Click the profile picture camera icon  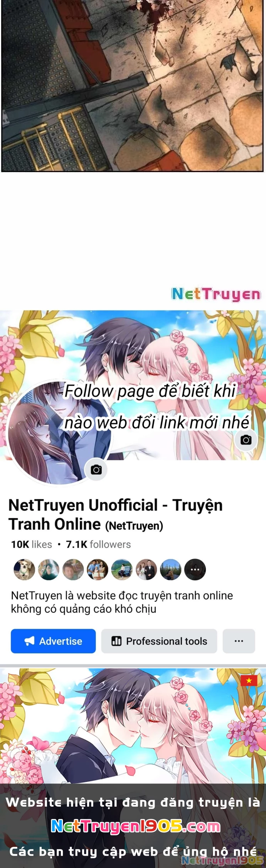tap(96, 469)
